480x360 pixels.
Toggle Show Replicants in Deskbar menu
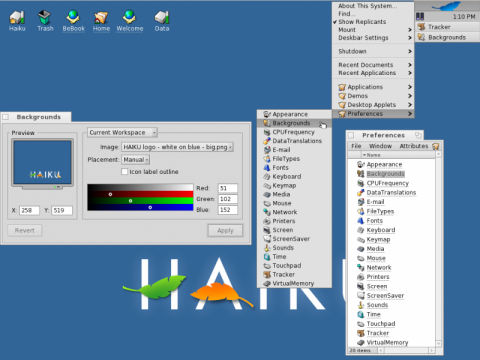click(373, 22)
